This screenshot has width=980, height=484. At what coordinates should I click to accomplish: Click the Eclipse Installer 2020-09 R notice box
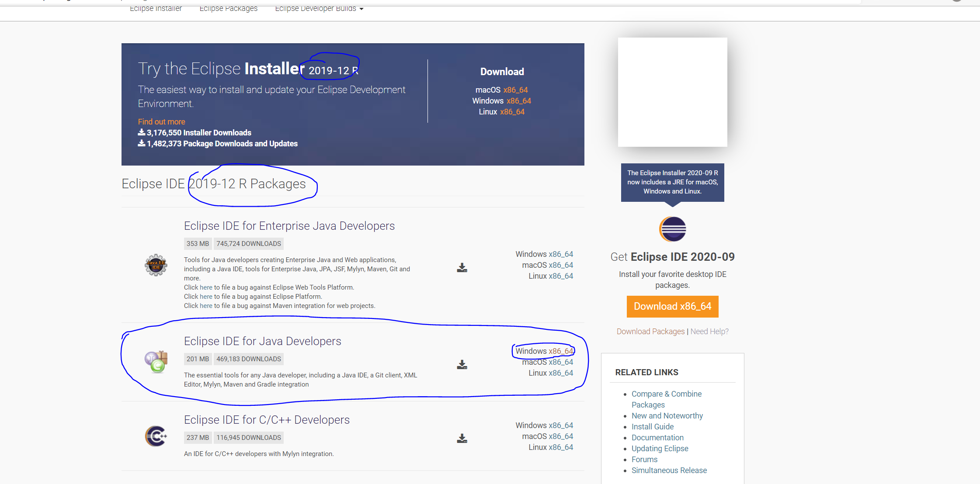pyautogui.click(x=672, y=182)
